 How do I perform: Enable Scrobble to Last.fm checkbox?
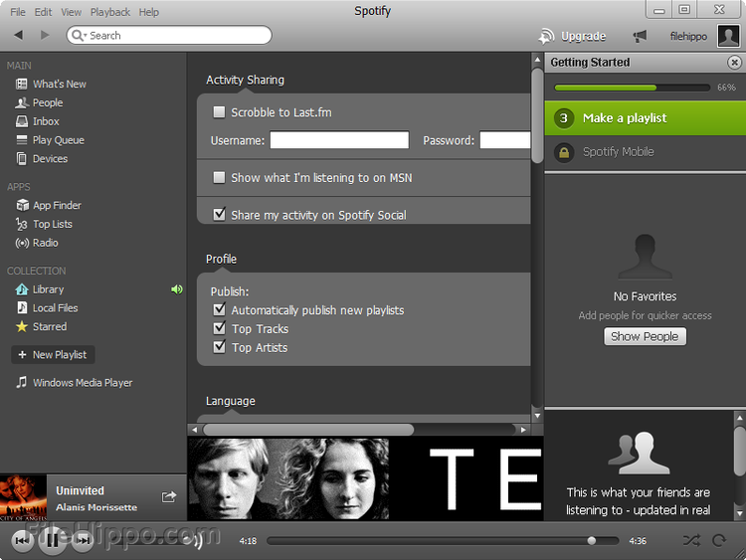(219, 112)
